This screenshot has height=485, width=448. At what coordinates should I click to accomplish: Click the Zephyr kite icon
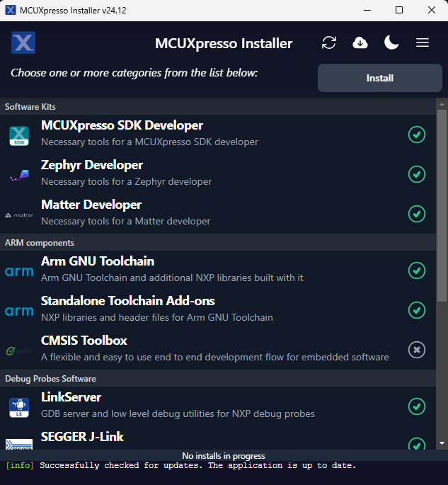click(19, 176)
